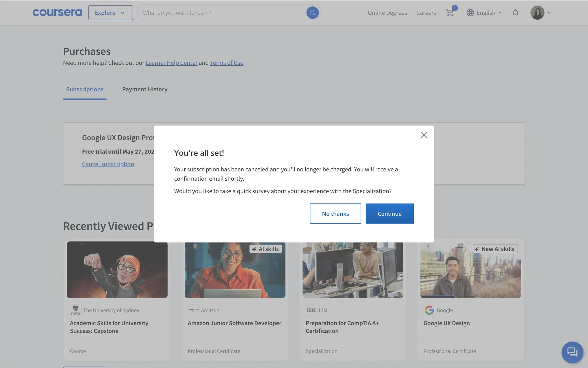Click the Professional Certificate label under Amazon card
The height and width of the screenshot is (368, 588).
(214, 351)
